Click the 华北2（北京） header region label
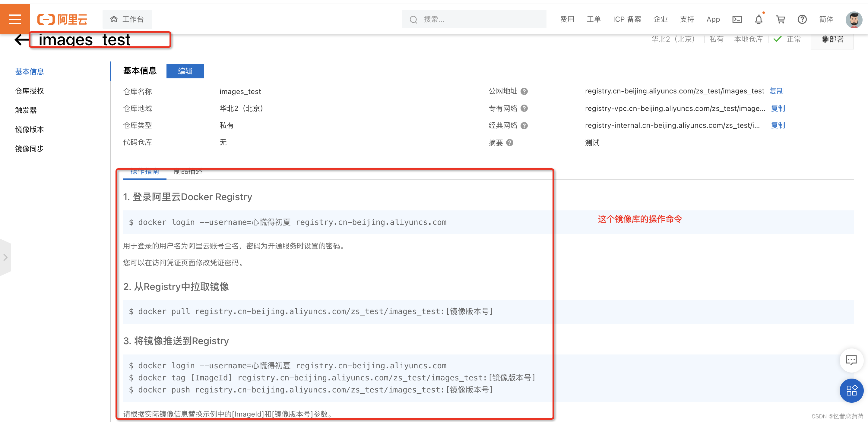Image resolution: width=868 pixels, height=422 pixels. [x=673, y=39]
